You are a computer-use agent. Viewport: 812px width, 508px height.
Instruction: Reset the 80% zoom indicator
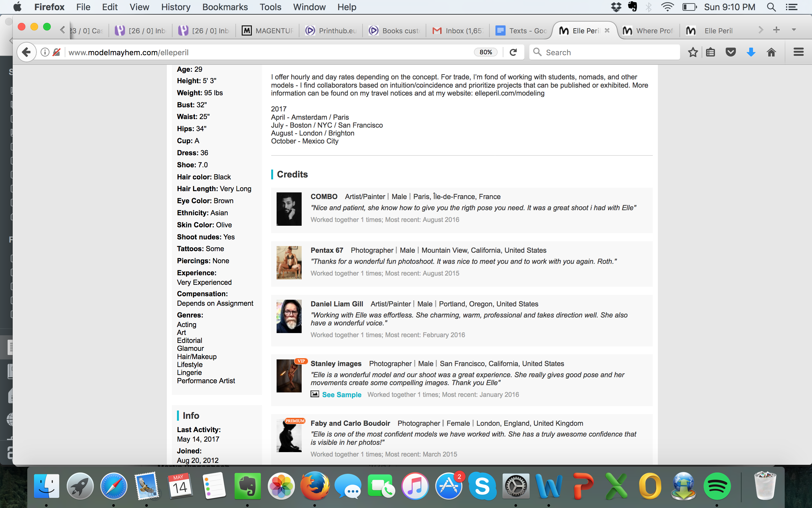click(486, 52)
